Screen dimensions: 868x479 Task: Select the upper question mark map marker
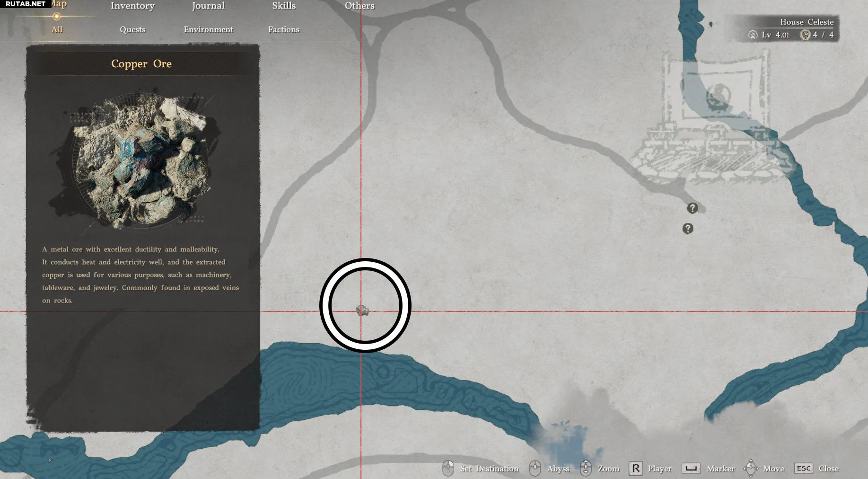pyautogui.click(x=692, y=208)
